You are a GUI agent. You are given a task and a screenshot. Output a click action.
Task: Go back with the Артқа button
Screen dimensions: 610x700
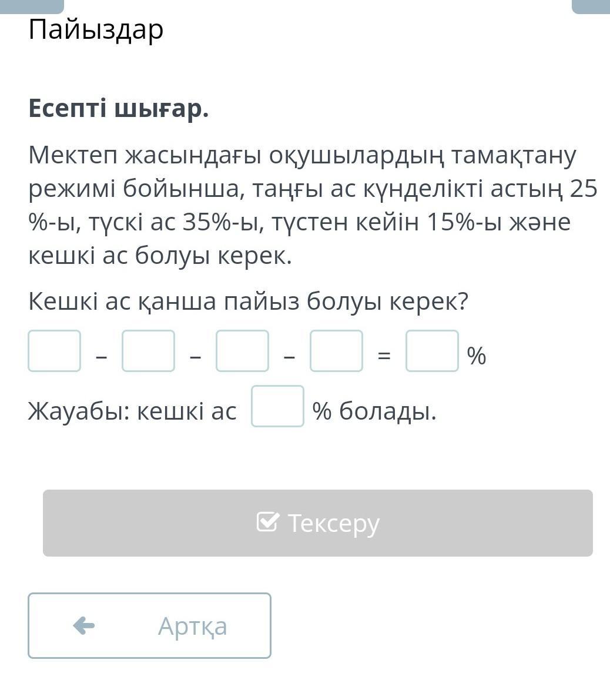[149, 625]
